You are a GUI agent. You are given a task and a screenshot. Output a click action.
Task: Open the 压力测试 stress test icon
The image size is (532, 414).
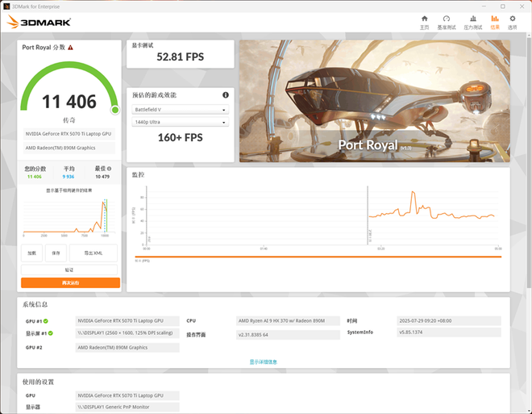pos(472,21)
